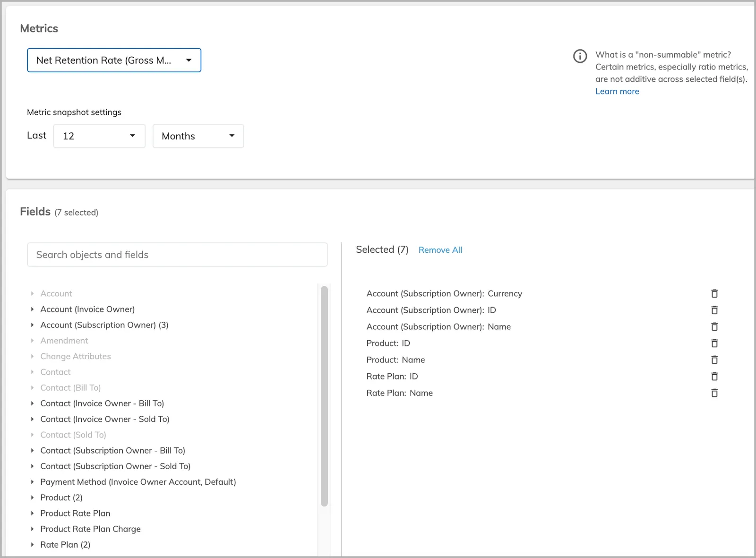The height and width of the screenshot is (558, 756).
Task: Click the Remove All link
Action: click(x=440, y=250)
